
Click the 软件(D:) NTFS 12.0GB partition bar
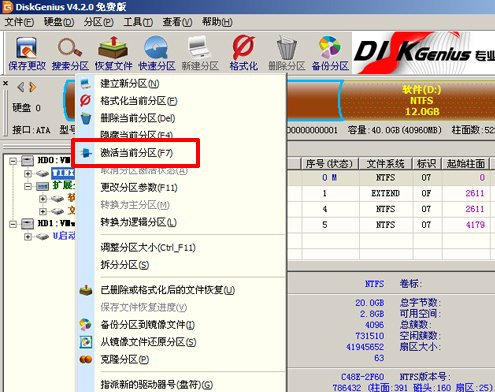point(420,101)
